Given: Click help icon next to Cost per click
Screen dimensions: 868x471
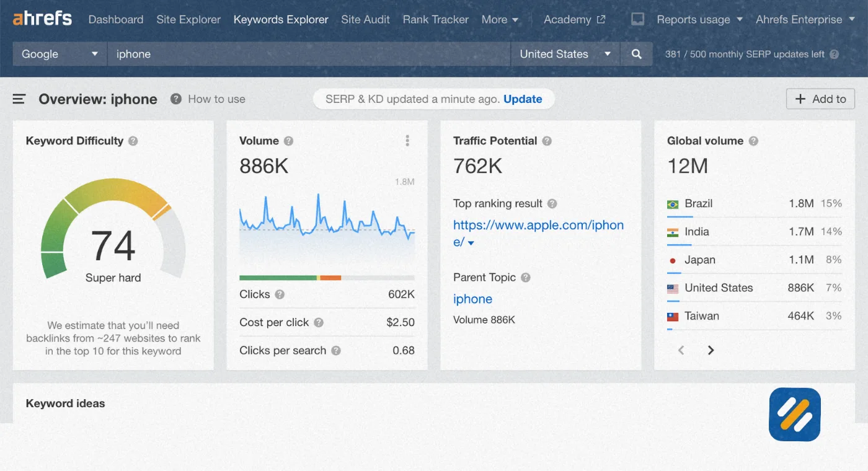Looking at the screenshot, I should [319, 322].
